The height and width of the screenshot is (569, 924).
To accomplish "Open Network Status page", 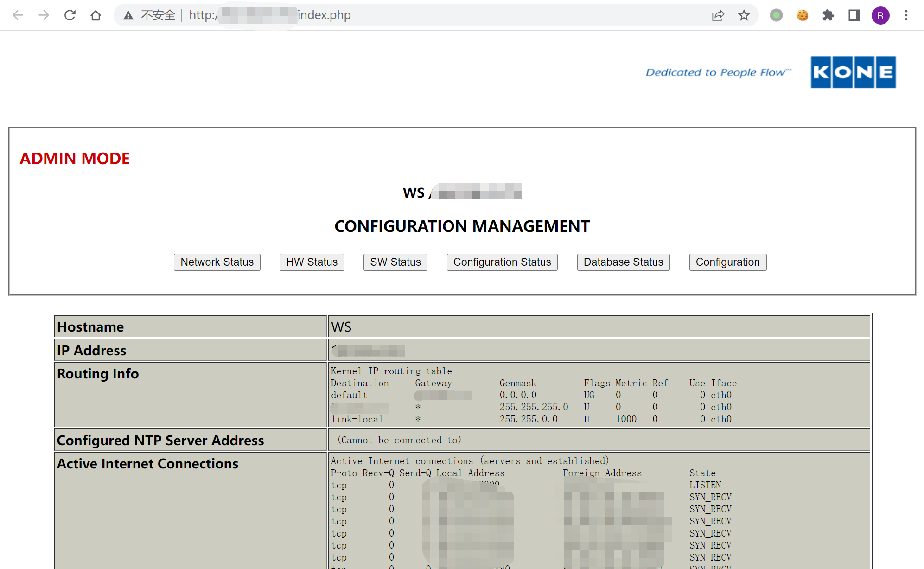I will [217, 262].
